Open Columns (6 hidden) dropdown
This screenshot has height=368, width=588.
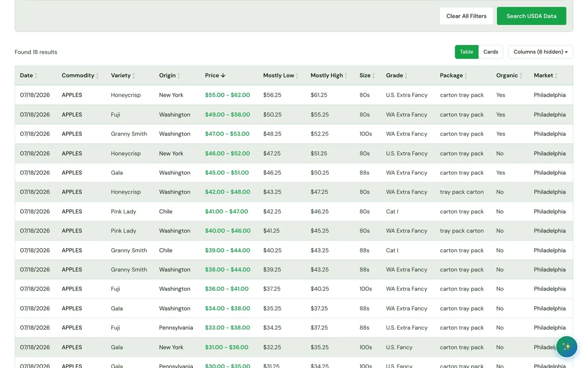click(540, 52)
